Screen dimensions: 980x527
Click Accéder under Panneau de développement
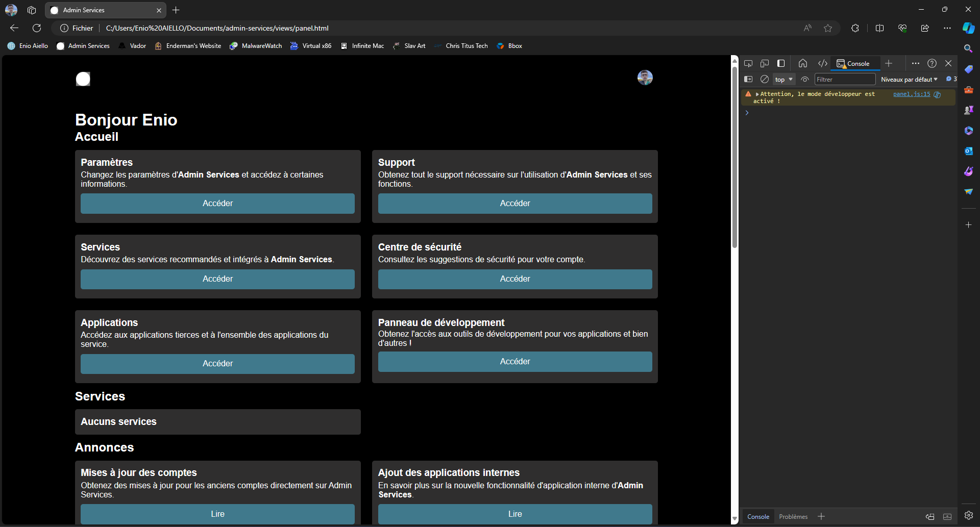coord(515,361)
